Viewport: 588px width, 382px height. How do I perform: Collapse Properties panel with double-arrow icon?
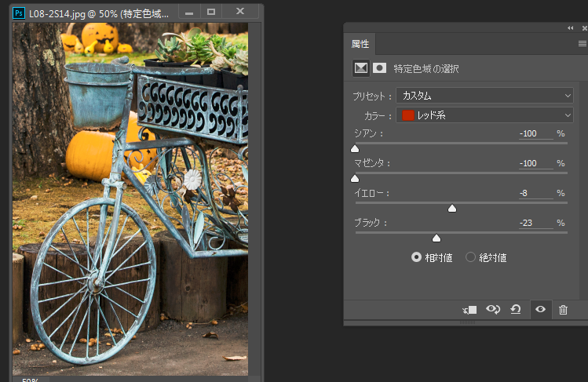[571, 28]
